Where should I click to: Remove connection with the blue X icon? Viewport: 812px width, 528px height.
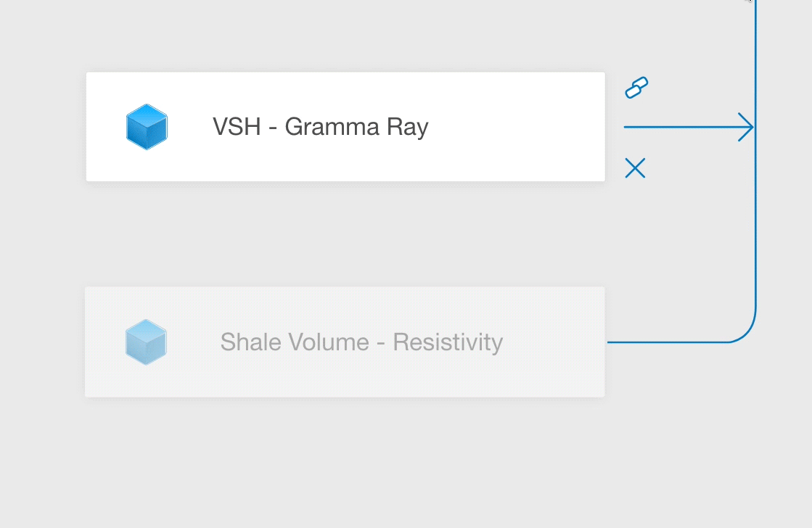(x=635, y=168)
